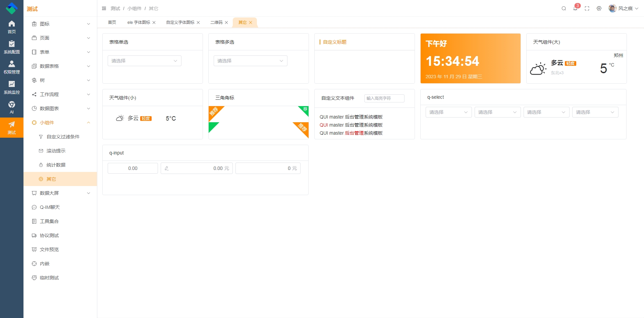Click the filter icon beside 自定义过滤条件

41,137
